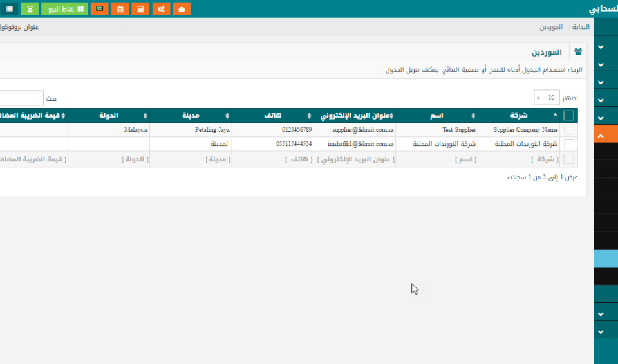The height and width of the screenshot is (364, 618).
Task: Collapse the orange expanded sidebar section
Action: pos(601,136)
